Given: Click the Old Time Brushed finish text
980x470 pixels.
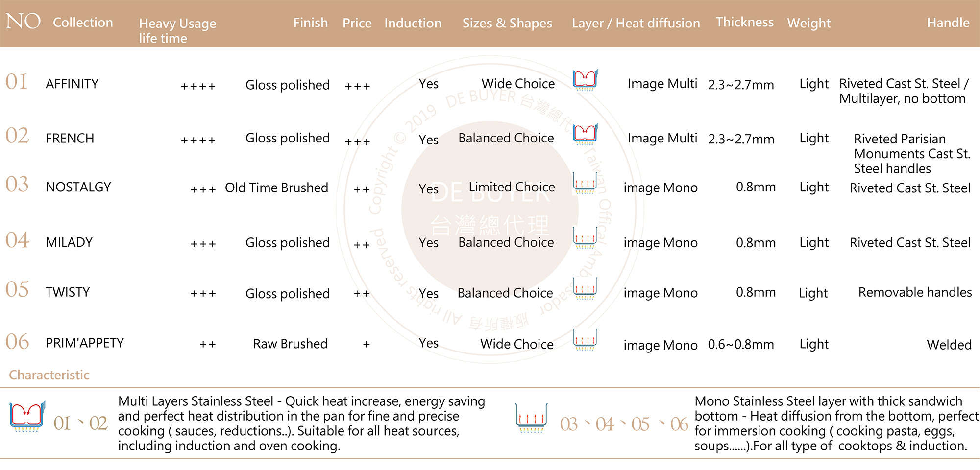Looking at the screenshot, I should coord(276,188).
